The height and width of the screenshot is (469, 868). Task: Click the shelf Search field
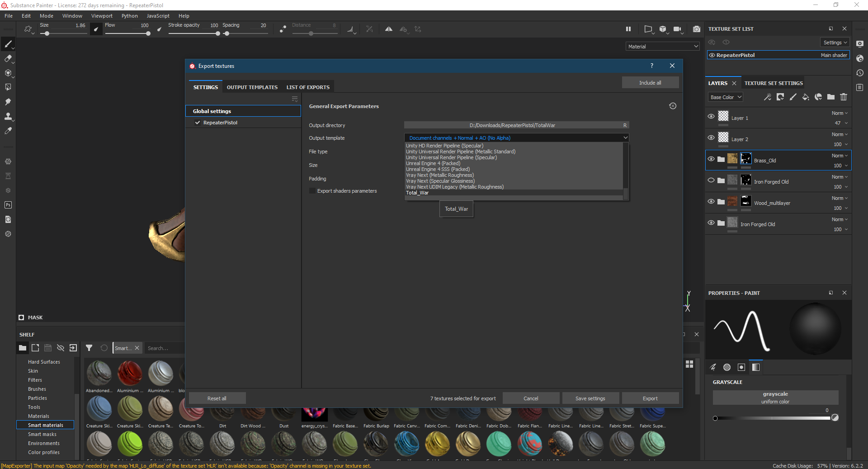pos(165,348)
